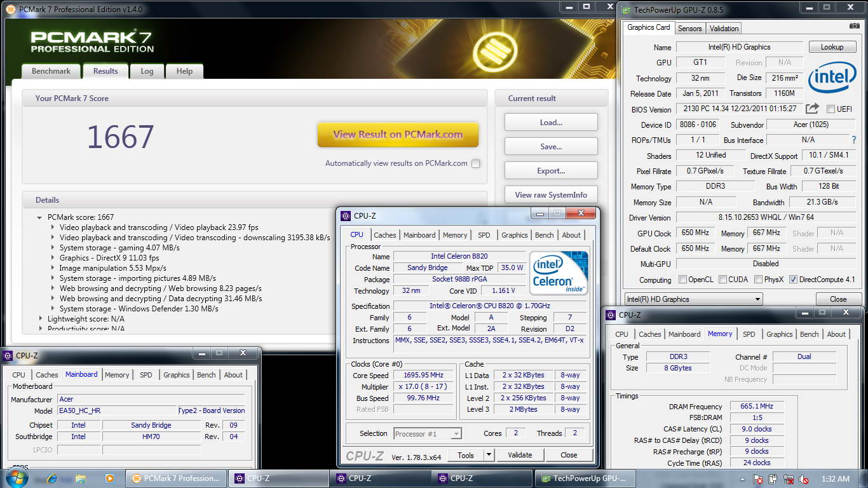Switch to PCMark 7 Professional taskbar button
The image size is (868, 488).
coord(176,478)
